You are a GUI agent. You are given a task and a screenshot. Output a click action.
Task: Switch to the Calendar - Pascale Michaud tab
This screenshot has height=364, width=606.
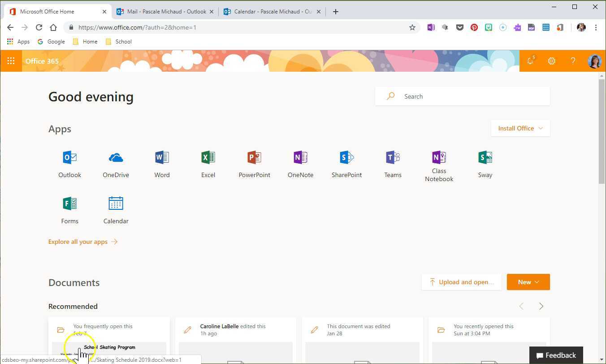click(x=272, y=12)
